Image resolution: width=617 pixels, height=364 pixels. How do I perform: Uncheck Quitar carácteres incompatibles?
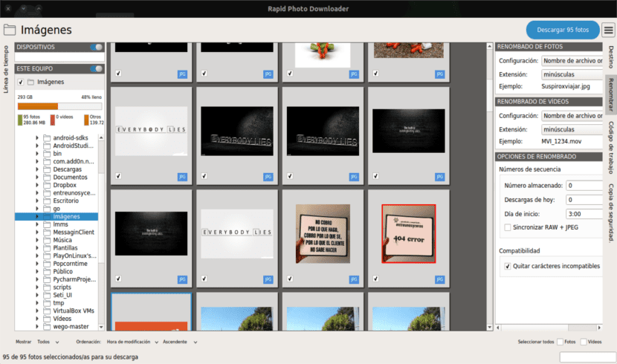508,266
